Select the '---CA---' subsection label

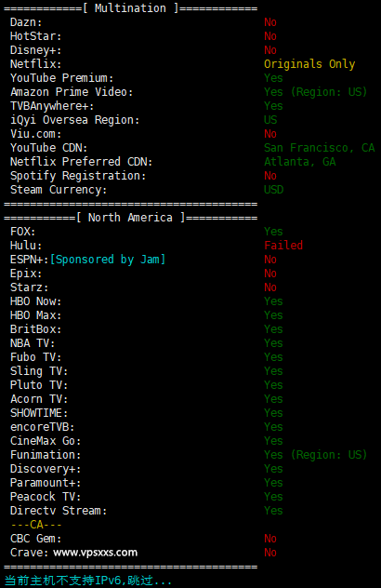36,524
